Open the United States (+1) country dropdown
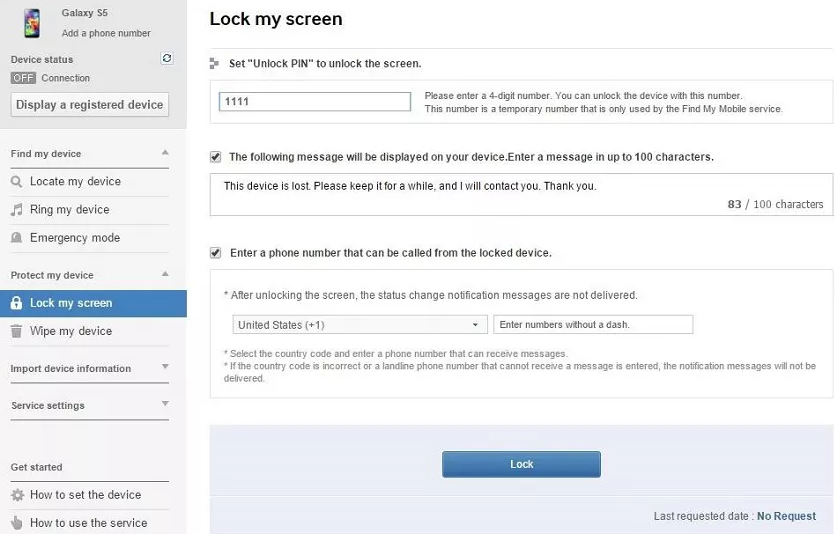Viewport: 835px width, 534px height. (358, 325)
